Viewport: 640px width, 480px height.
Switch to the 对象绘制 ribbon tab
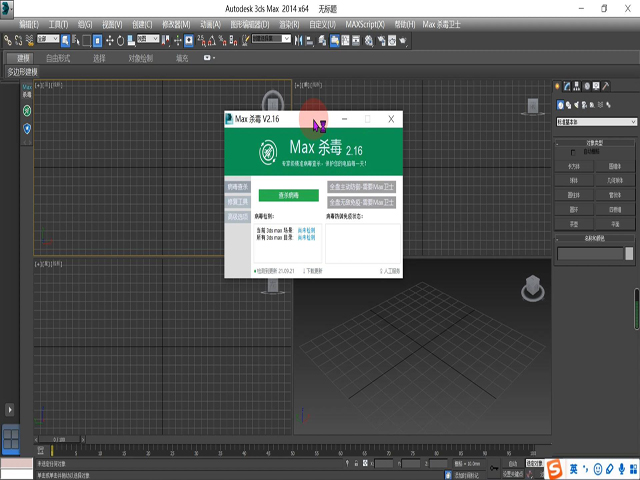140,58
